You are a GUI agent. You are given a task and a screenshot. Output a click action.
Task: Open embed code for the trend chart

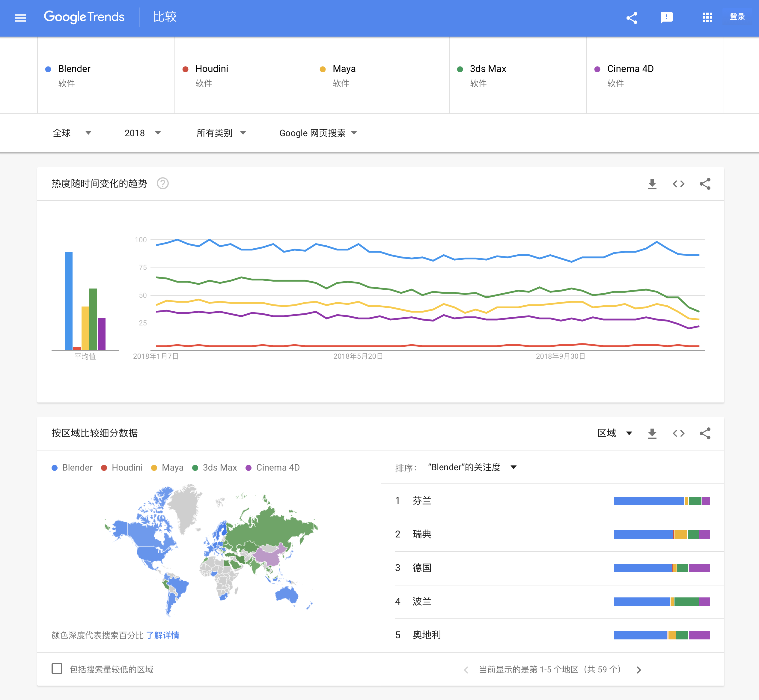pyautogui.click(x=678, y=184)
